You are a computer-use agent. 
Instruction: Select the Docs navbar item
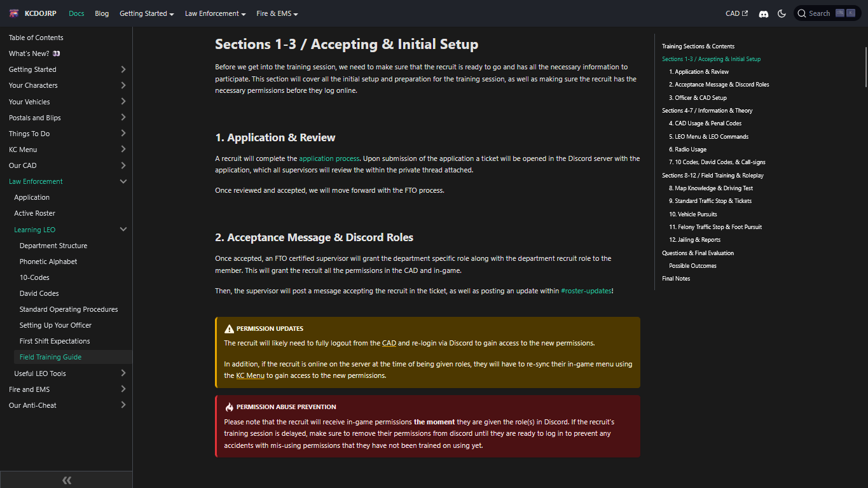click(76, 13)
